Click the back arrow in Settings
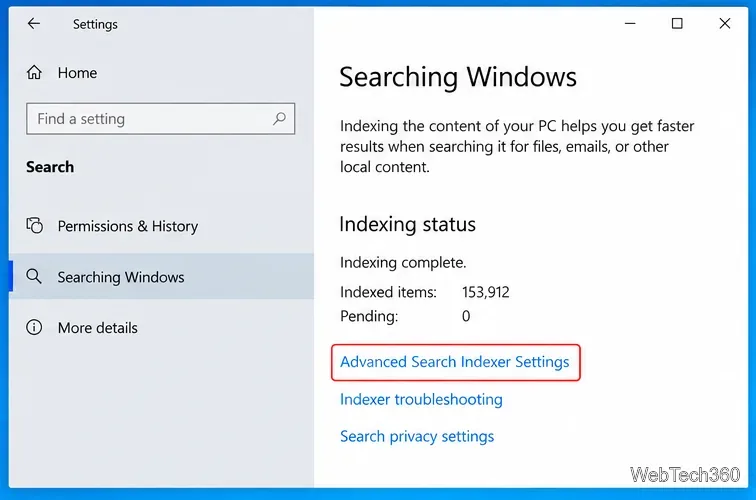Viewport: 756px width, 500px height. pos(33,23)
